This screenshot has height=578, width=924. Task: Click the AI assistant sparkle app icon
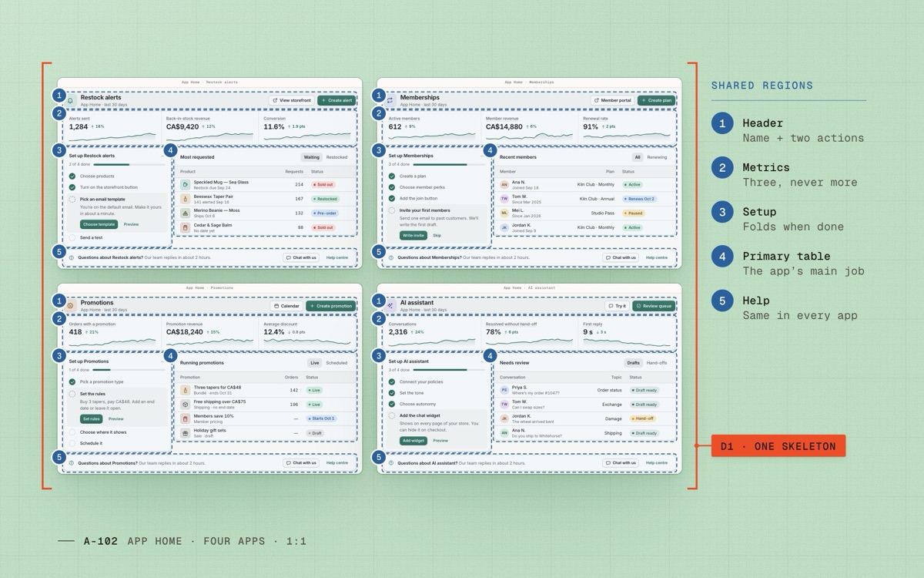pos(390,306)
